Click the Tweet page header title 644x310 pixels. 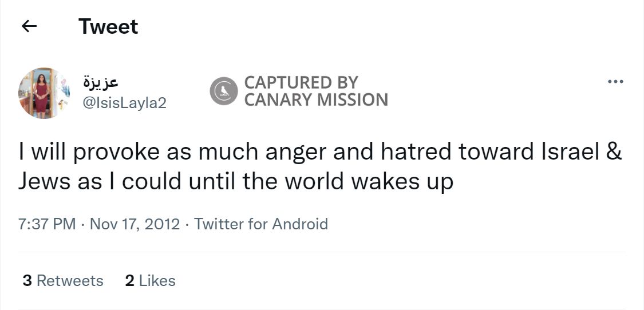(108, 26)
